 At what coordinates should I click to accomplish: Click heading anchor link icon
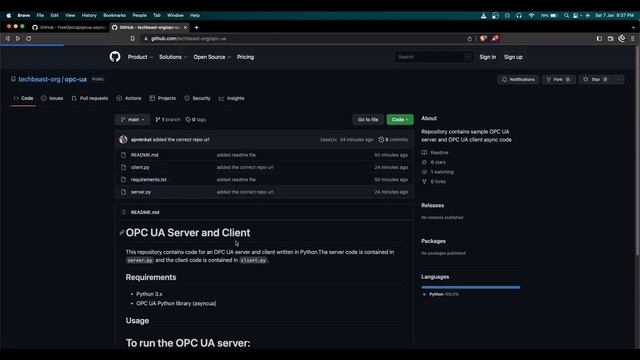click(x=122, y=233)
